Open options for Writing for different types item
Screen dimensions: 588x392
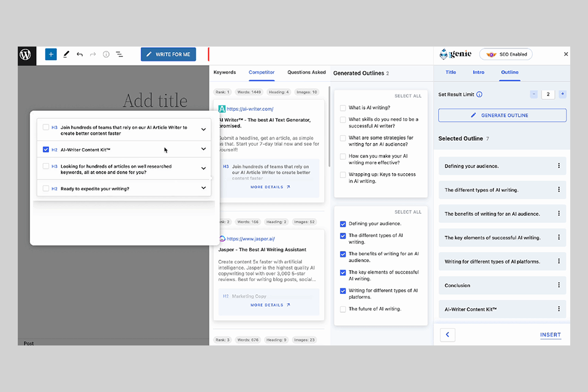[x=559, y=261]
